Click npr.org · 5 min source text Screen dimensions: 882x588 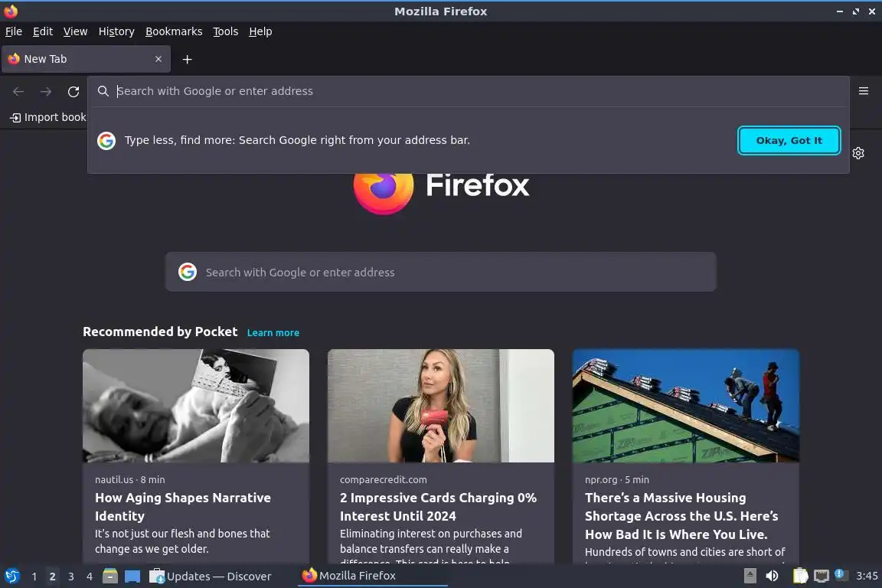[x=617, y=479]
